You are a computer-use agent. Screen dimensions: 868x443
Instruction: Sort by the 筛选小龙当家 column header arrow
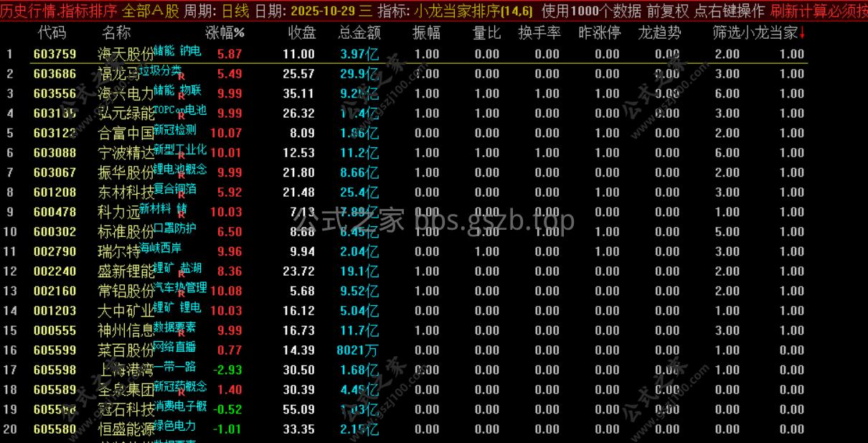(802, 33)
